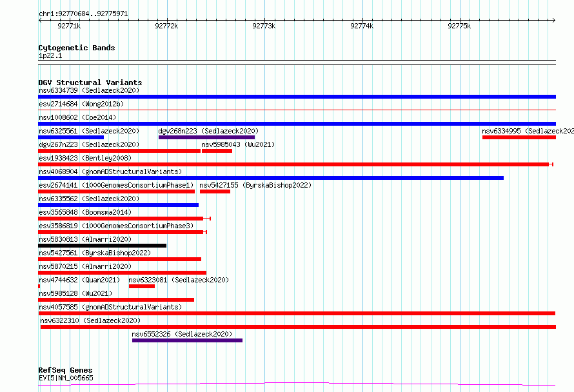Viewport: 574px width, 392px height.
Task: Open nsv4057585 (gnomADStructuralVariants) label
Action: point(110,307)
